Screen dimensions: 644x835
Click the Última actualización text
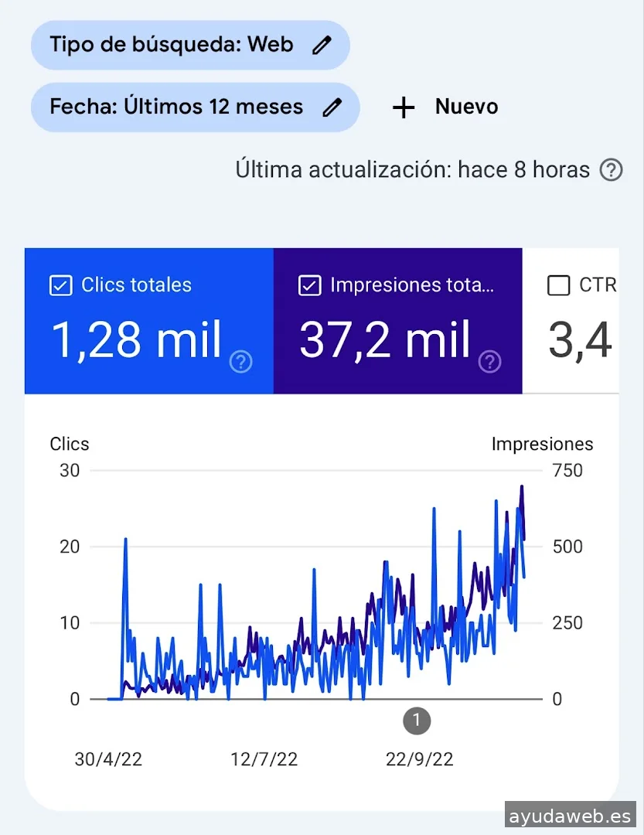(412, 170)
